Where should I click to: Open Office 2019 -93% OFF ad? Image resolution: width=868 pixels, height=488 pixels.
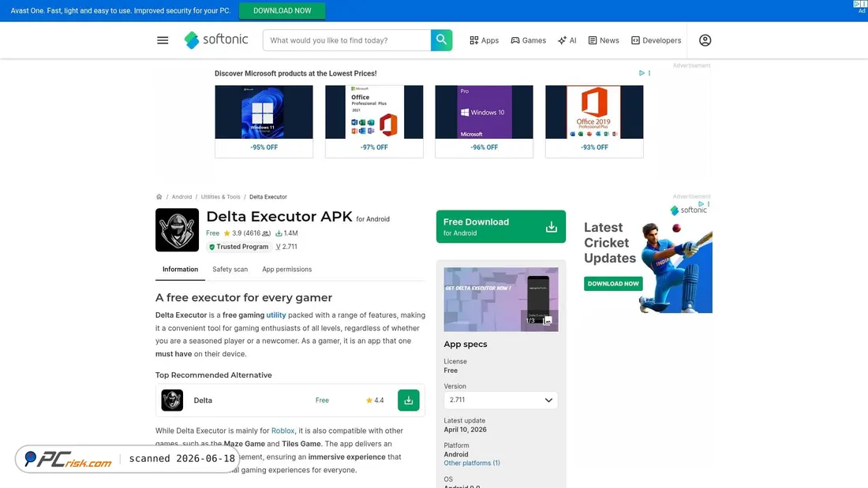point(594,121)
